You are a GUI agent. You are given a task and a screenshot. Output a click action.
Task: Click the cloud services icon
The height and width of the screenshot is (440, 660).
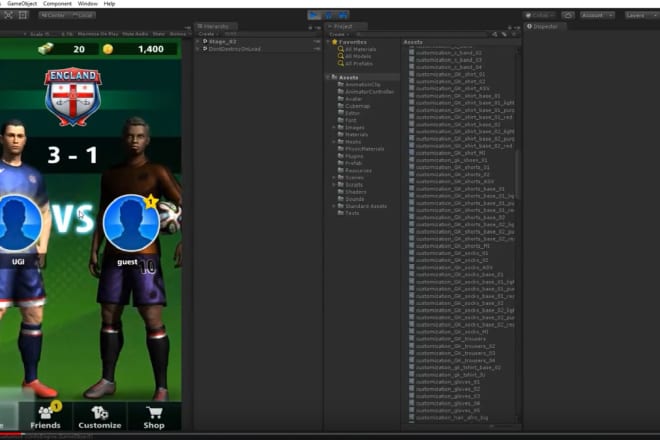(x=568, y=16)
